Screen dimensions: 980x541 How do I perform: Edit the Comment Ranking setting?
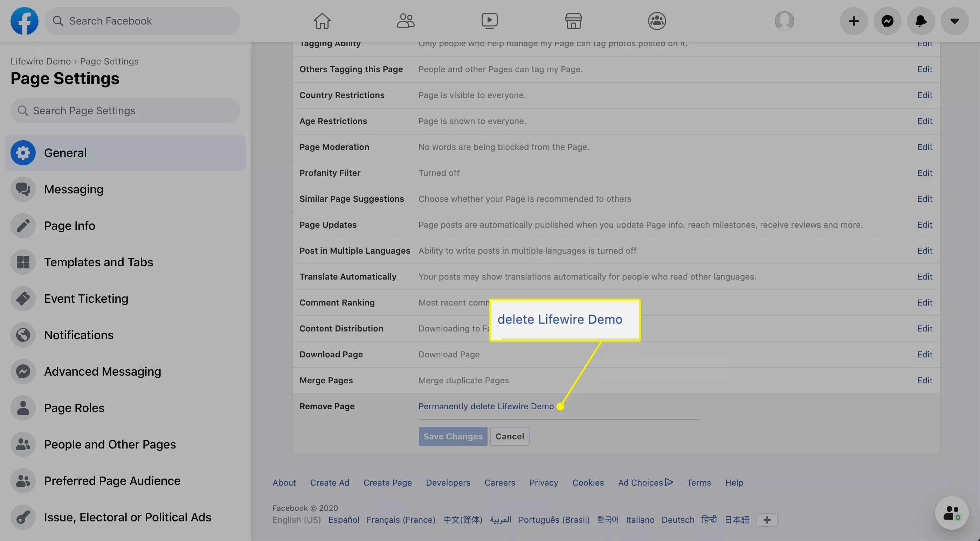924,302
